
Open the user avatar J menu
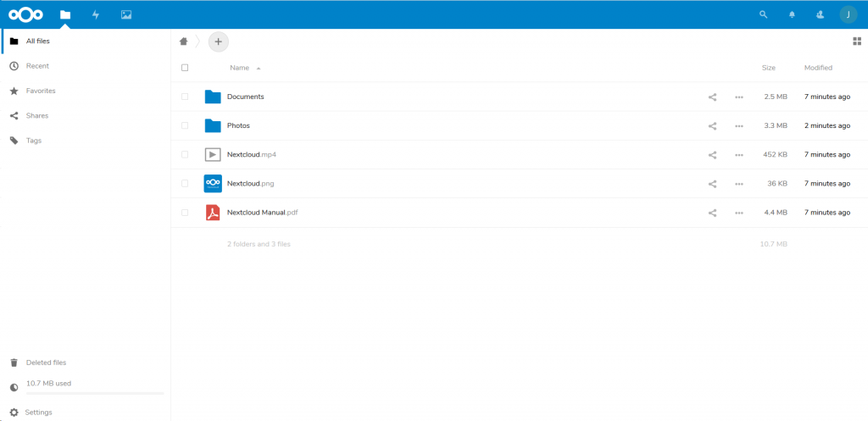point(848,14)
